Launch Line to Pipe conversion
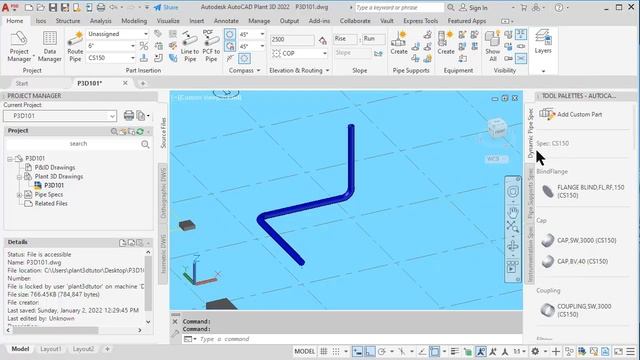This screenshot has height=360, width=640. click(x=190, y=47)
